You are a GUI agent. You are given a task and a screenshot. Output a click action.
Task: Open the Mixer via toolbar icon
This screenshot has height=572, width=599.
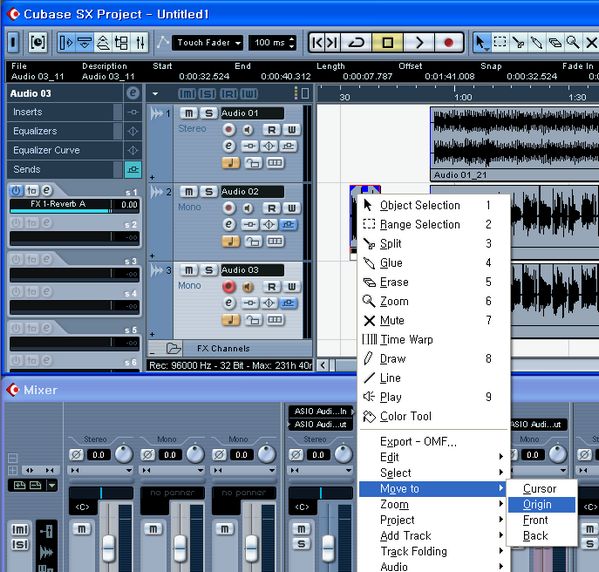pos(140,42)
